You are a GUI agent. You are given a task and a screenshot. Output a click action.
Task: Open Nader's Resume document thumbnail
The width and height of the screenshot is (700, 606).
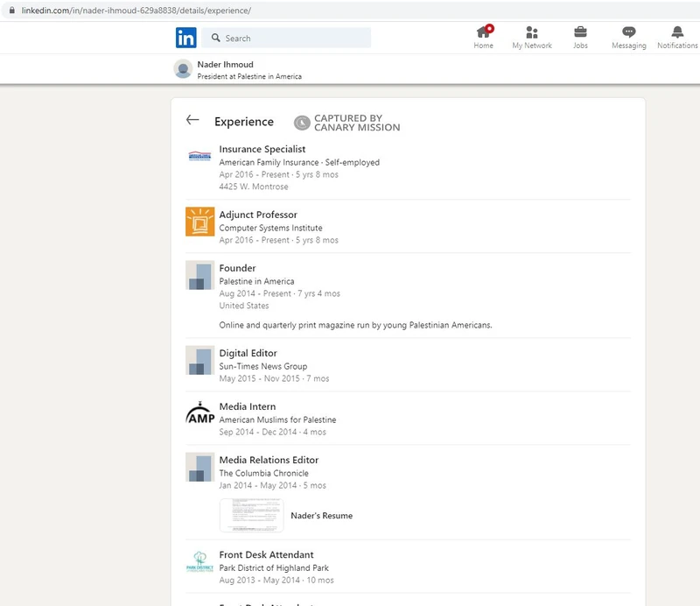click(x=251, y=515)
